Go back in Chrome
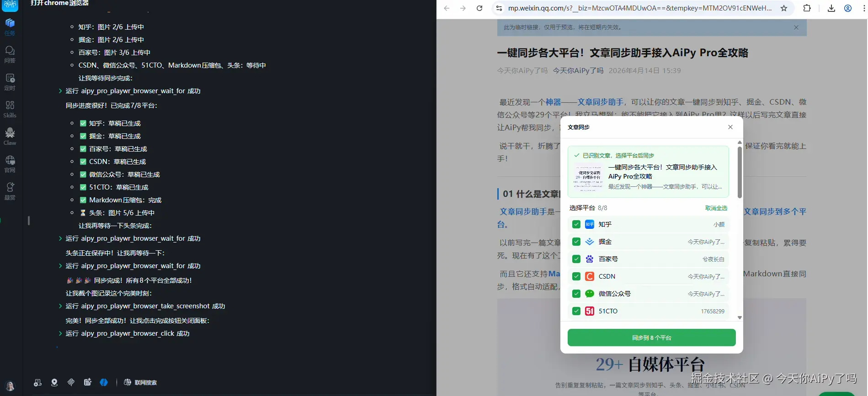Image resolution: width=868 pixels, height=396 pixels. pyautogui.click(x=447, y=8)
